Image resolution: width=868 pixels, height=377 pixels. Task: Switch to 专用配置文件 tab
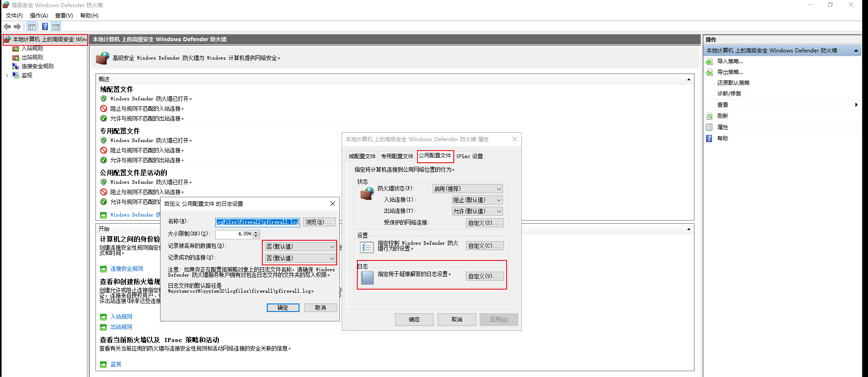point(397,156)
